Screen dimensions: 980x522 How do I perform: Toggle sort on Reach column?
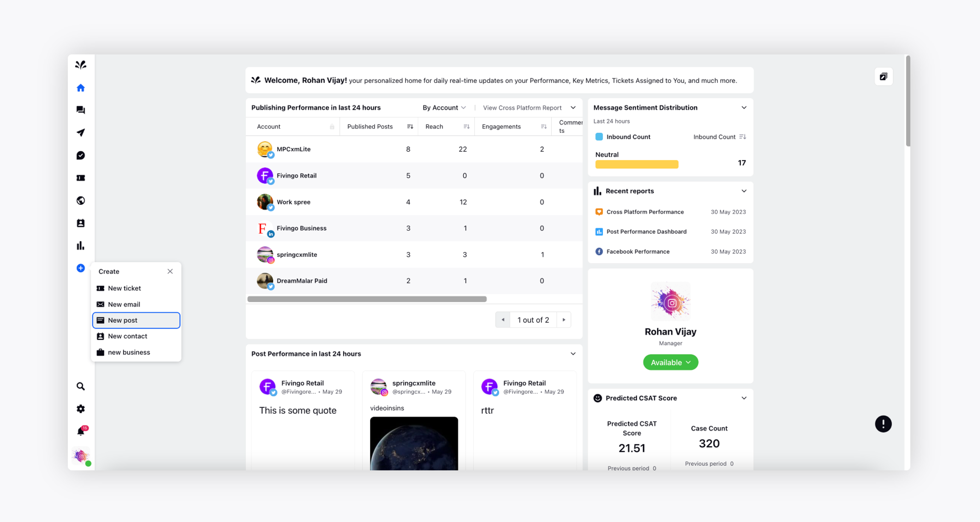click(466, 127)
